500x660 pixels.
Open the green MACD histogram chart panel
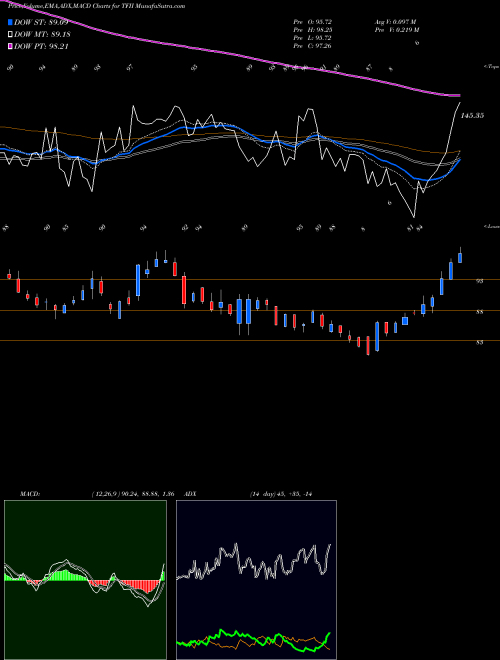coord(85,580)
